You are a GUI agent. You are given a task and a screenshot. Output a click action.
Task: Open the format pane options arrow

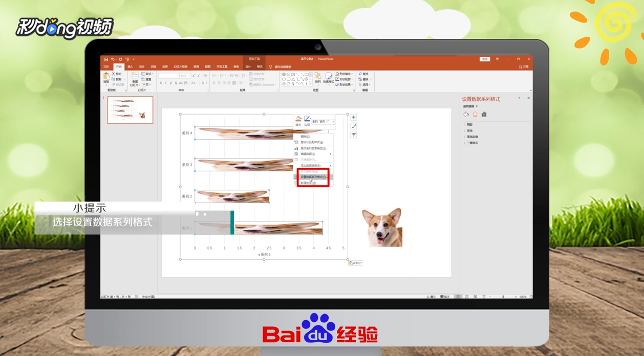tap(519, 98)
